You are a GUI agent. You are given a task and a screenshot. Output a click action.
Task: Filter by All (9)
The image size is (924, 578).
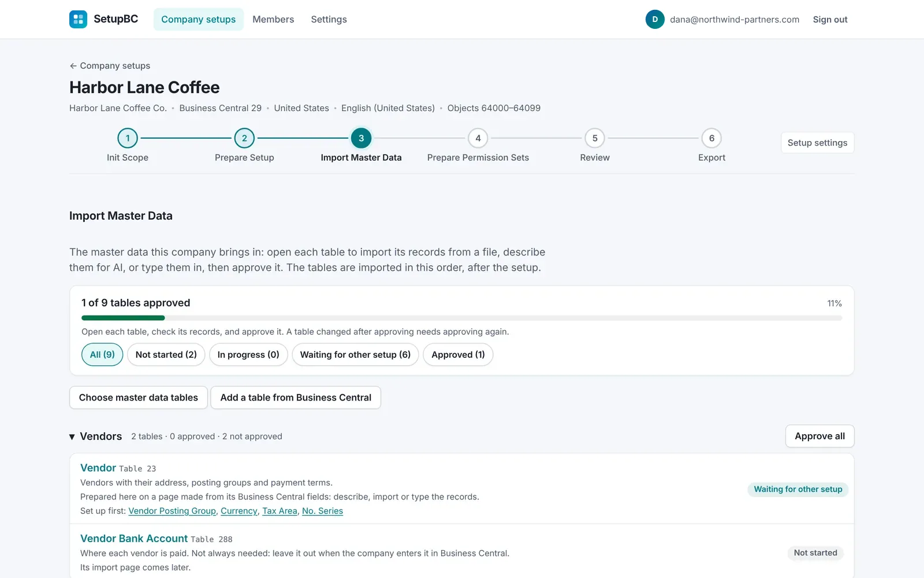pyautogui.click(x=102, y=355)
